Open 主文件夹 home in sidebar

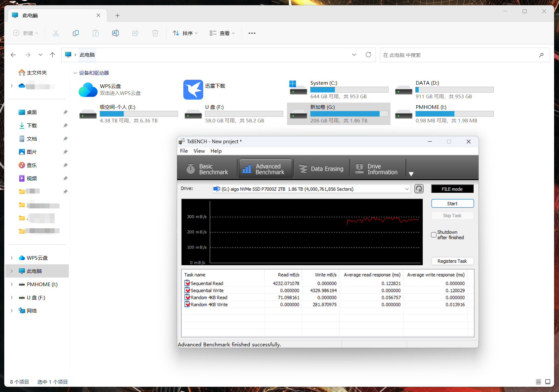33,72
